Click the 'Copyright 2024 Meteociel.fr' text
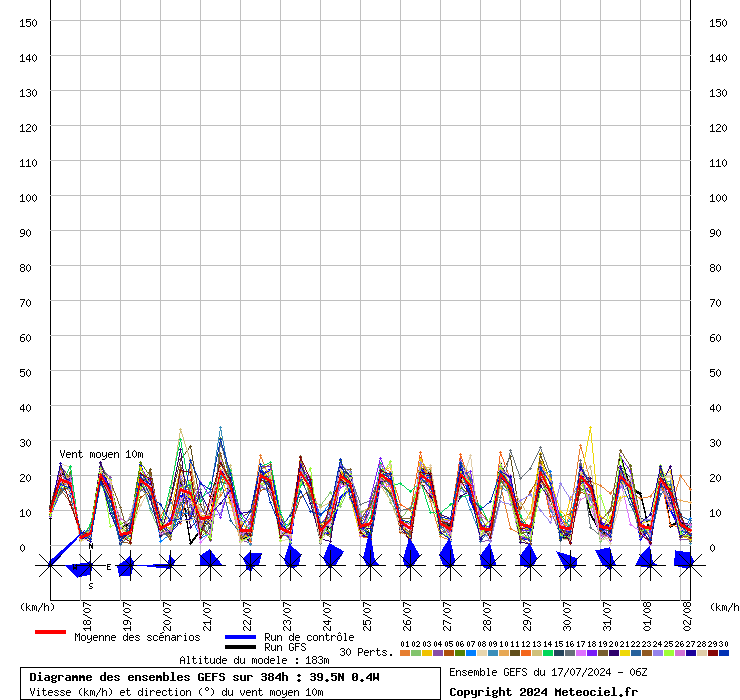 [543, 692]
